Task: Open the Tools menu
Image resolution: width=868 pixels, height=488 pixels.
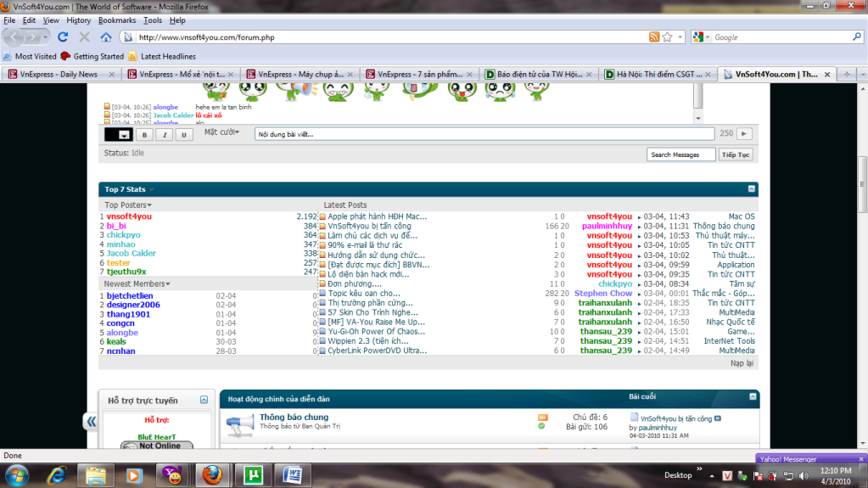Action: [152, 20]
